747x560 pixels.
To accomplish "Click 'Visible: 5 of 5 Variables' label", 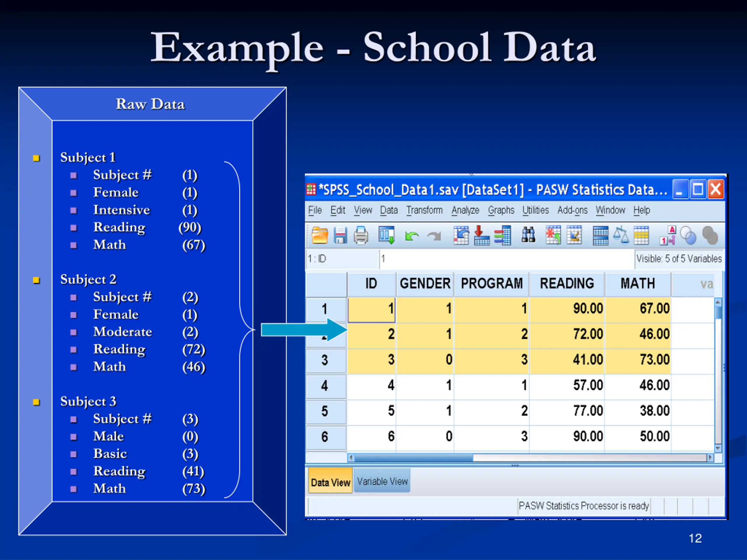I will pos(679,259).
